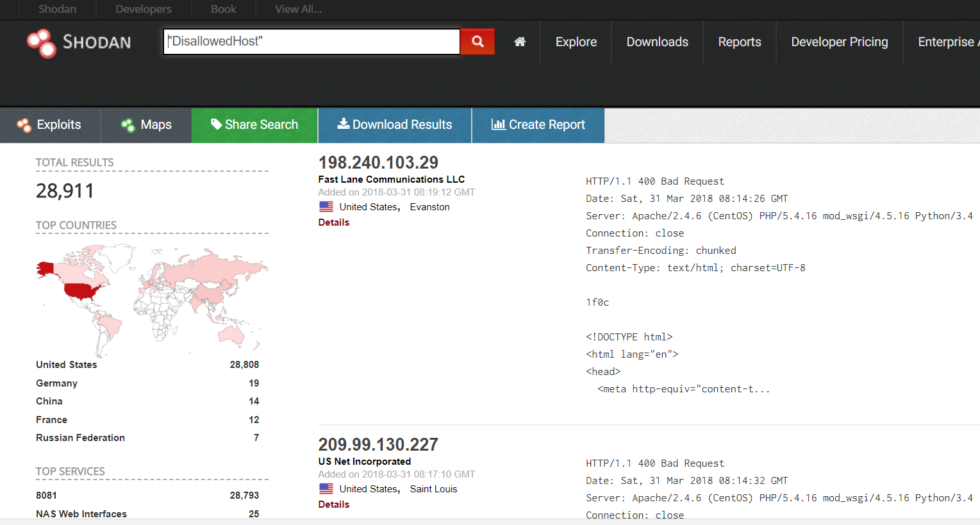Open Details for 209.99.130.227

point(334,504)
